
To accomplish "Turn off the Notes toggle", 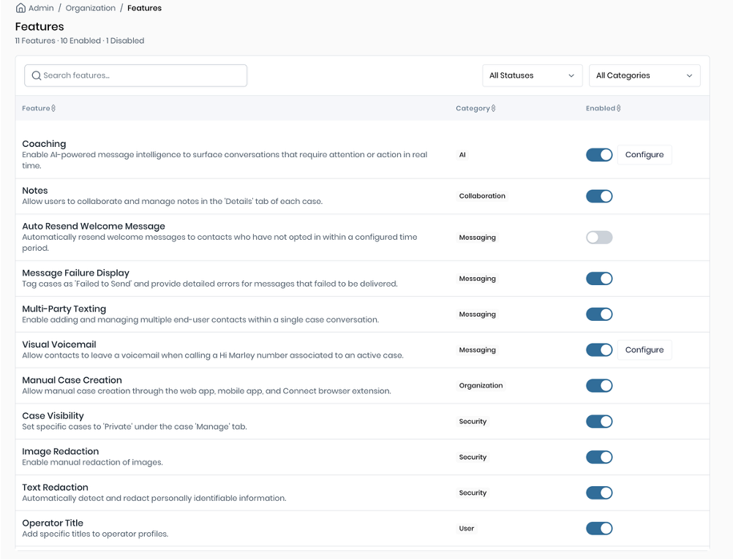I will 599,196.
